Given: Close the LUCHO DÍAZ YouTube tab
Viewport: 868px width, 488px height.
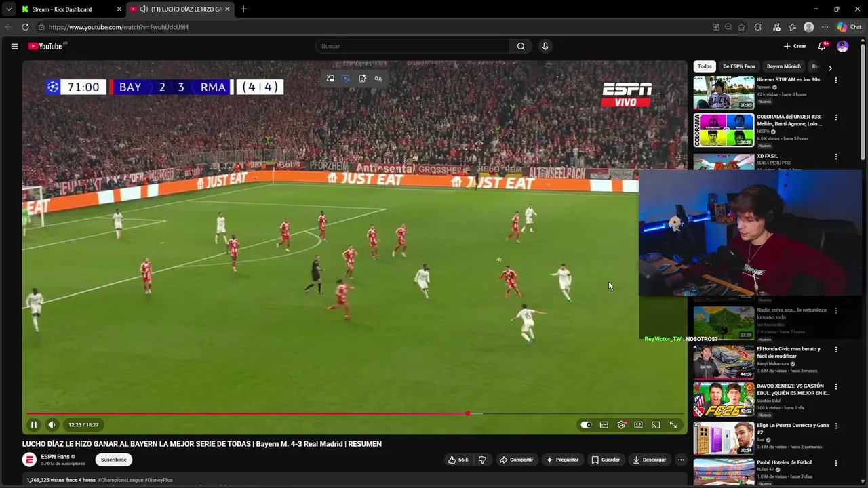Looking at the screenshot, I should coord(227,9).
